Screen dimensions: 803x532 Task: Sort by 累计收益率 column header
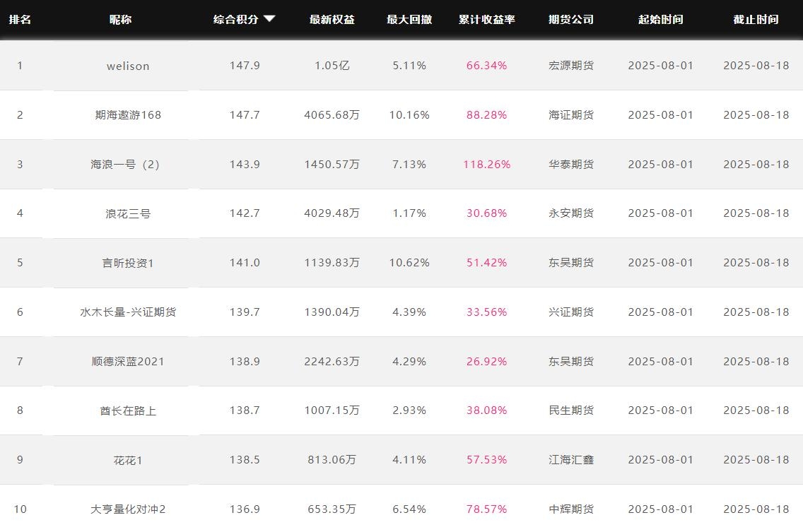pos(486,20)
